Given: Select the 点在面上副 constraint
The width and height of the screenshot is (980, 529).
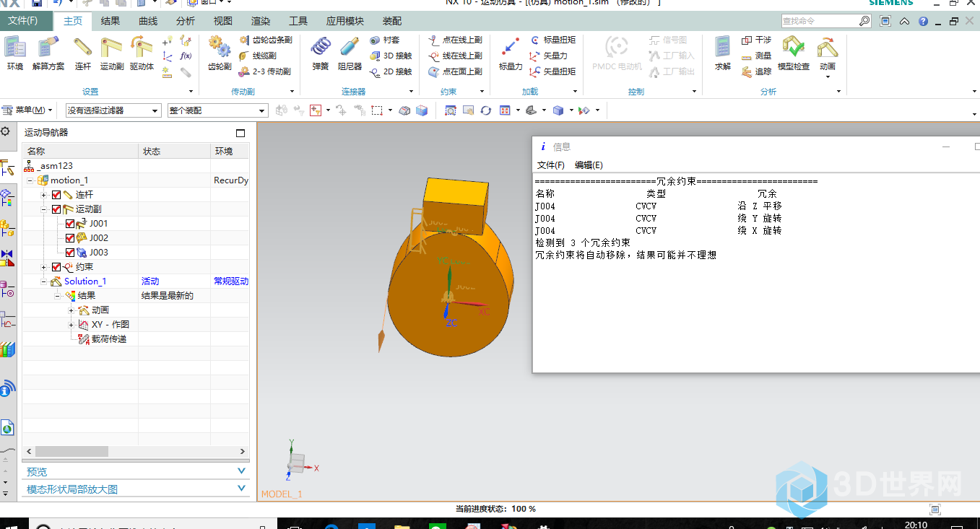Looking at the screenshot, I should (x=455, y=71).
